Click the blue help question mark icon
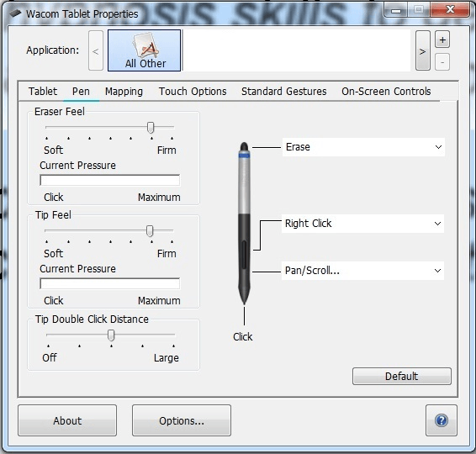This screenshot has width=476, height=454. [x=441, y=420]
